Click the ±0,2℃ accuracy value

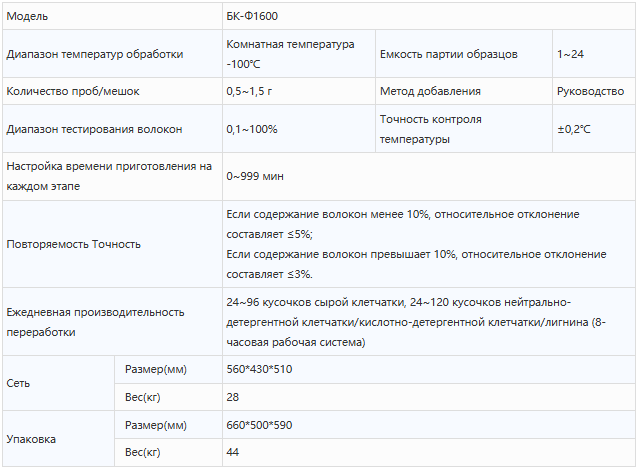tap(574, 129)
